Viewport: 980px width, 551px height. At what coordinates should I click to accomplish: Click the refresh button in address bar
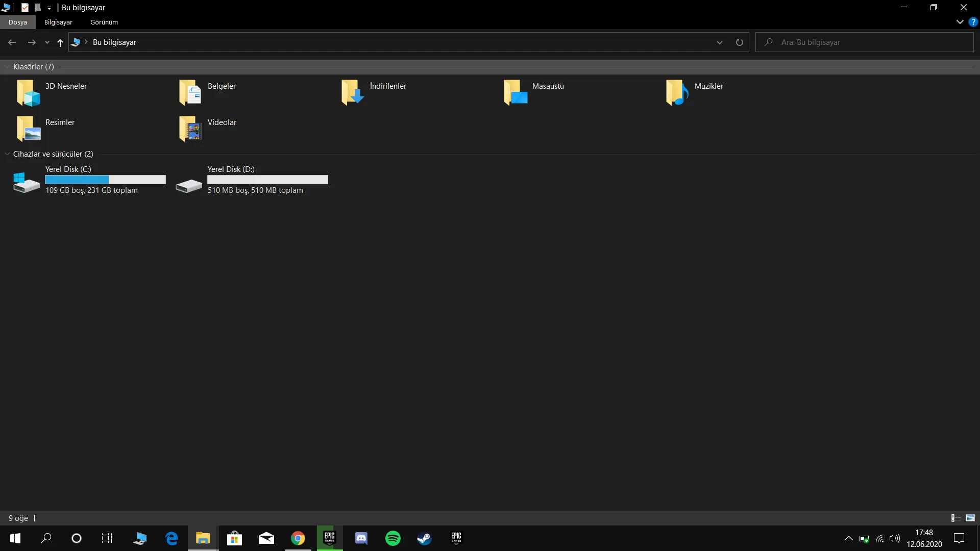[x=739, y=42]
